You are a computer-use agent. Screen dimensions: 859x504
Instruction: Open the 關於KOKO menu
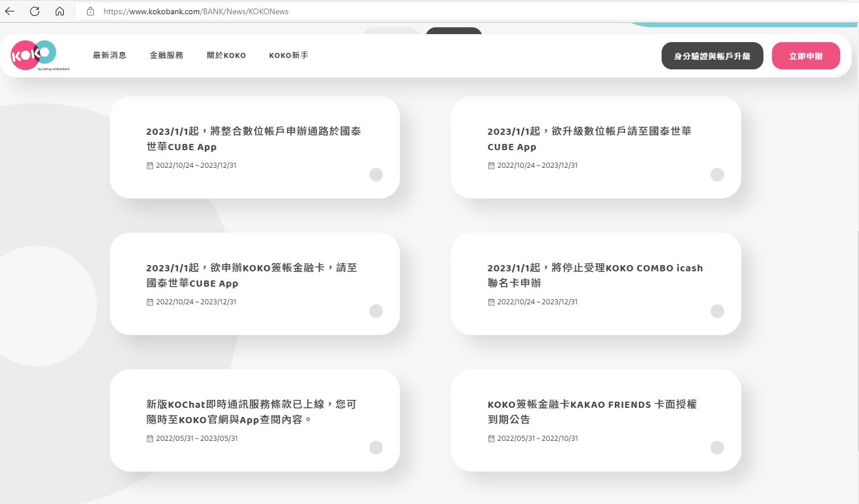tap(226, 55)
